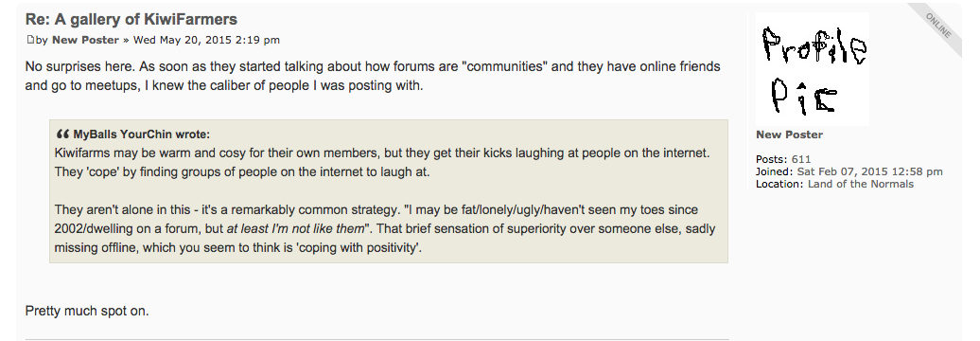Click the 'Location:' label in the profile

(x=779, y=184)
